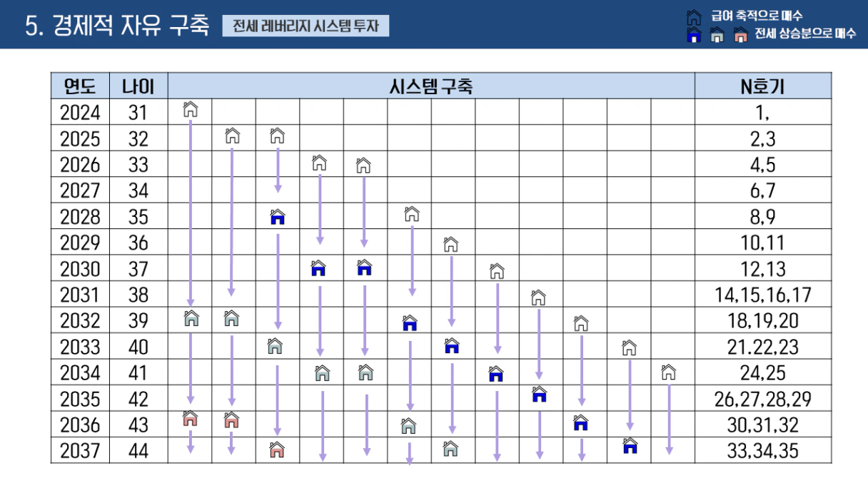Click the 전세 레버리지 시스템 투자 label box

click(306, 26)
